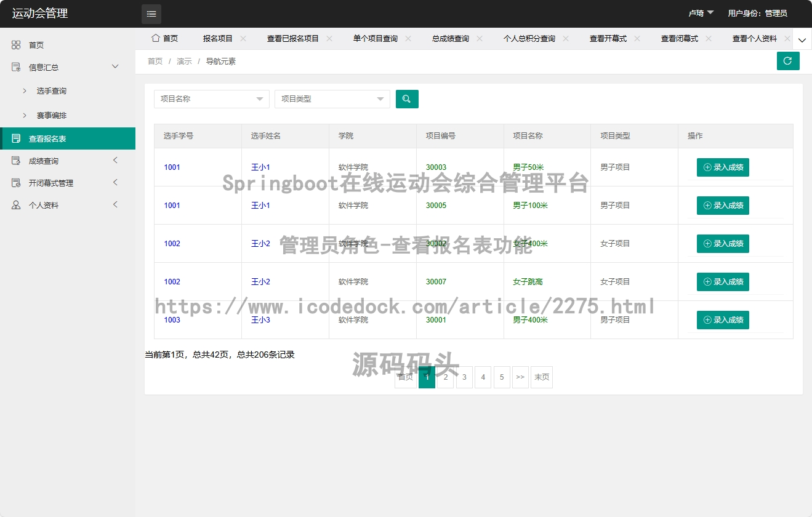Close the 查看已报名项目 tab
This screenshot has width=812, height=517.
329,38
